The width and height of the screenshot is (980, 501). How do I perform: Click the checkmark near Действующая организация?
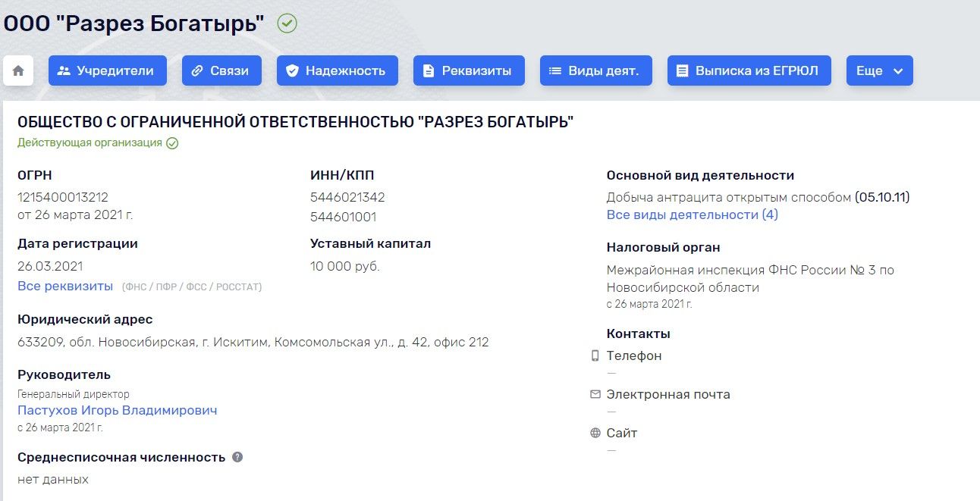[172, 142]
